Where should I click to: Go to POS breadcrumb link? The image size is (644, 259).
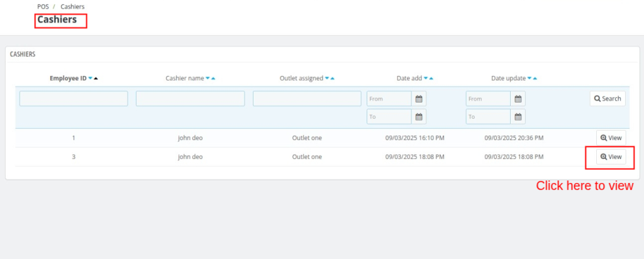43,6
